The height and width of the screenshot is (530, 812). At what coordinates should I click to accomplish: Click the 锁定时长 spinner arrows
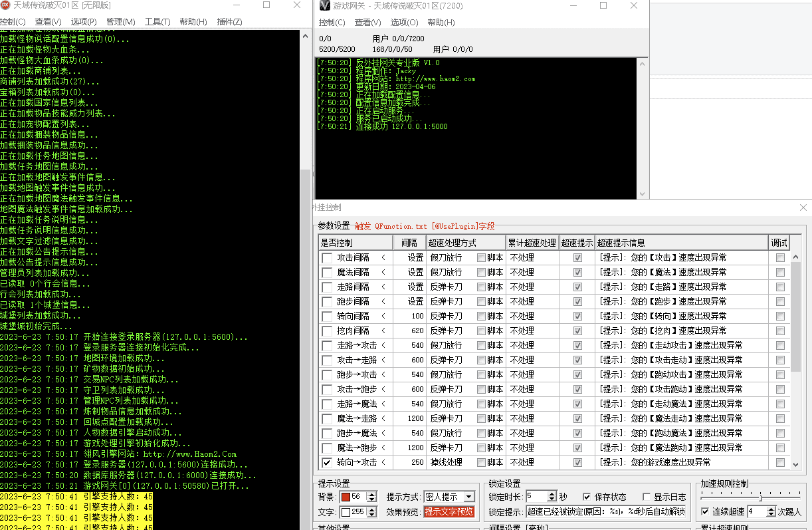click(x=552, y=497)
